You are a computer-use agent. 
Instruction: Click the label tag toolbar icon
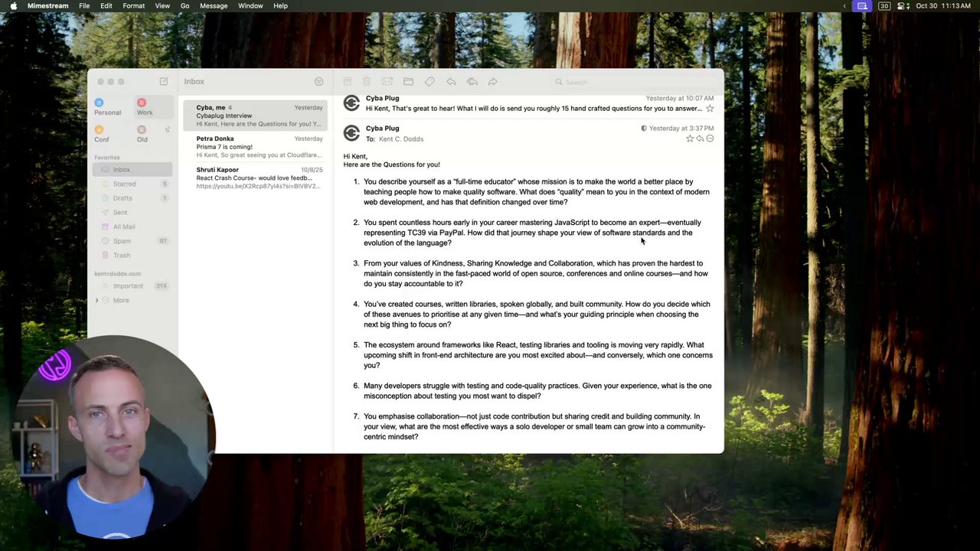click(x=430, y=81)
